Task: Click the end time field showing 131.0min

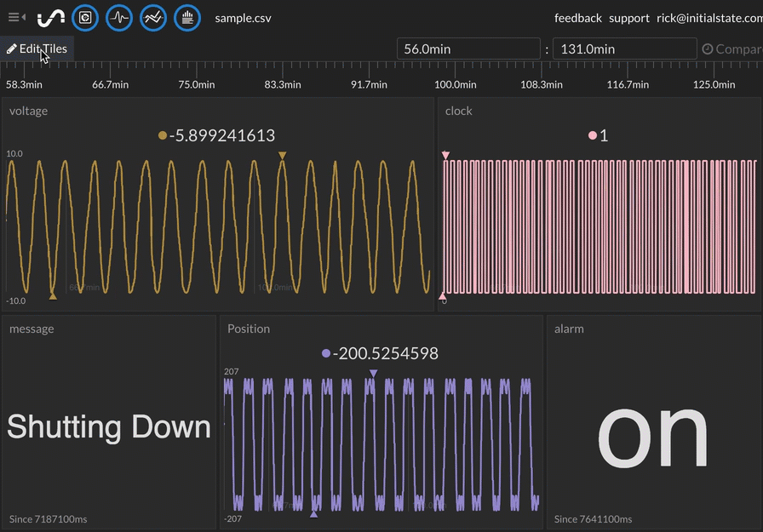Action: pyautogui.click(x=624, y=49)
